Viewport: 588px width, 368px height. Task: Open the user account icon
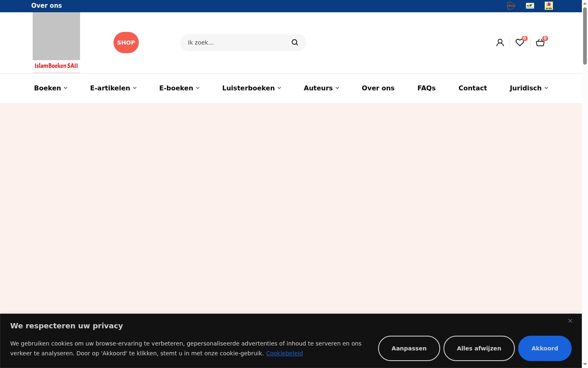[x=500, y=43]
